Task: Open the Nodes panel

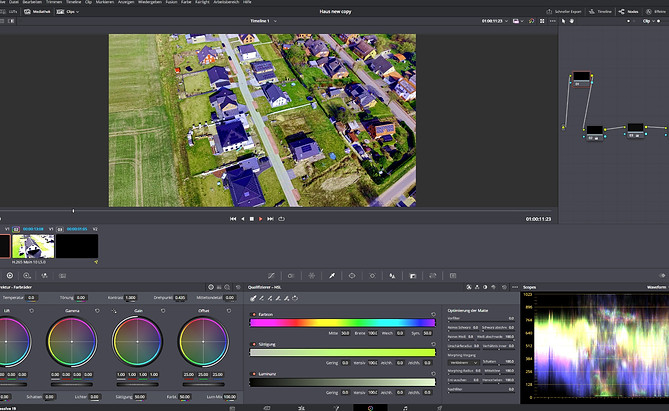Action: tap(627, 11)
